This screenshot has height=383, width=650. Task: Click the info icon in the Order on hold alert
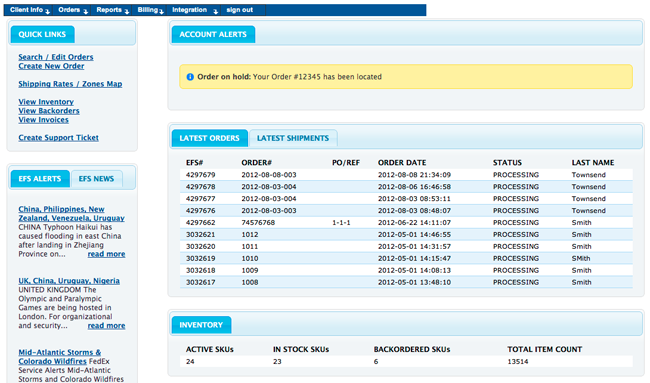pos(190,77)
